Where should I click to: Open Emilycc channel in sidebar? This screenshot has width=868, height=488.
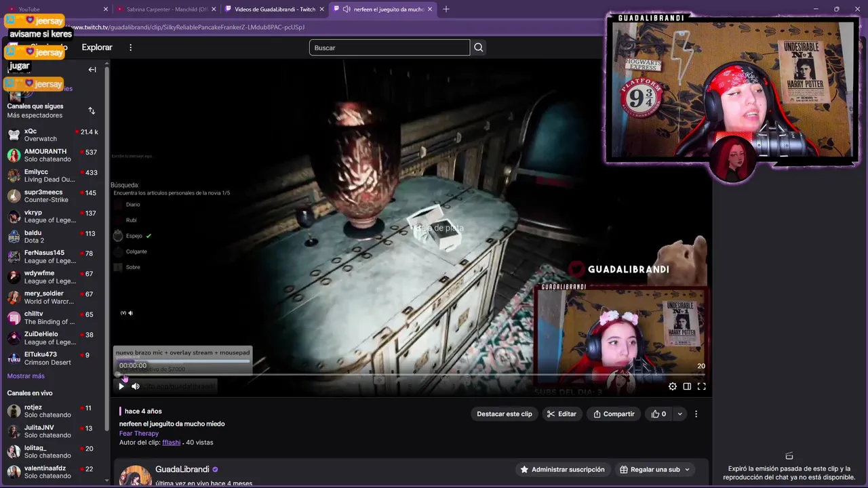click(53, 176)
